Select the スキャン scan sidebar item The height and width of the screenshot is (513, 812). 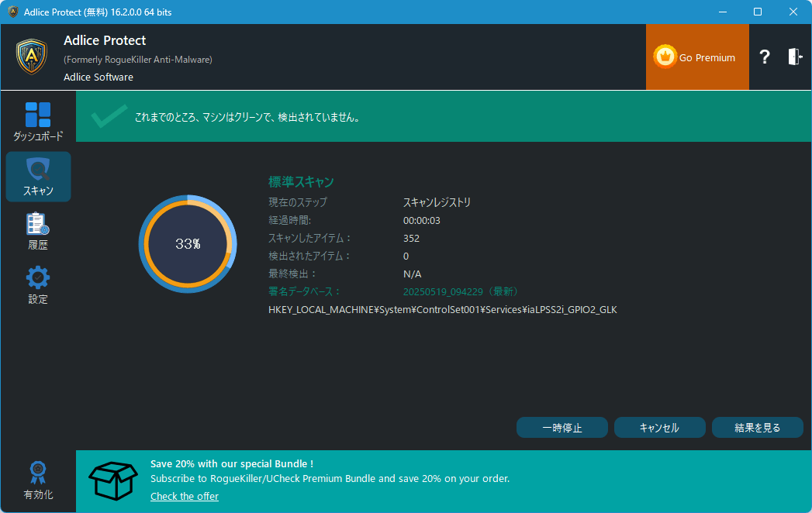(x=38, y=177)
